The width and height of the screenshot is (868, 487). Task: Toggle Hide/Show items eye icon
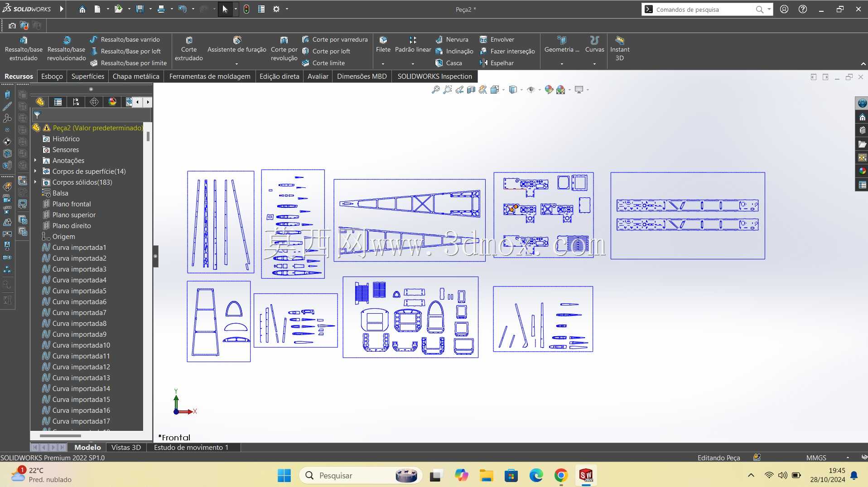pos(531,90)
